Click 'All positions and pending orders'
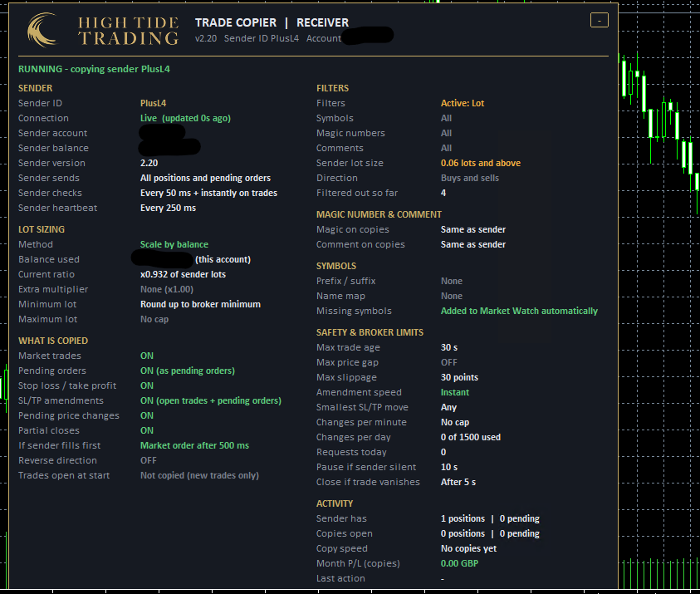The image size is (700, 594). coord(205,178)
